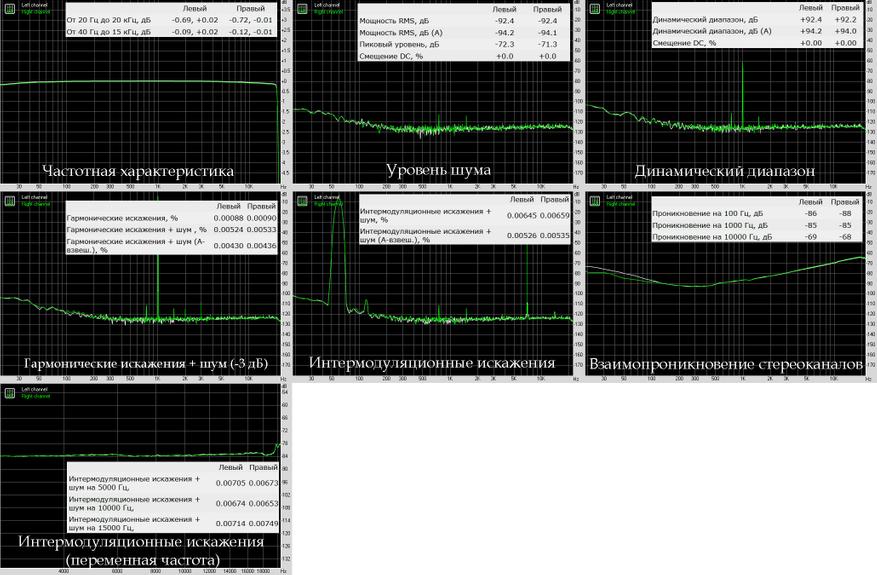This screenshot has width=877, height=575.
Task: Click the '0.00436' A-weighted value
Action: click(x=262, y=246)
